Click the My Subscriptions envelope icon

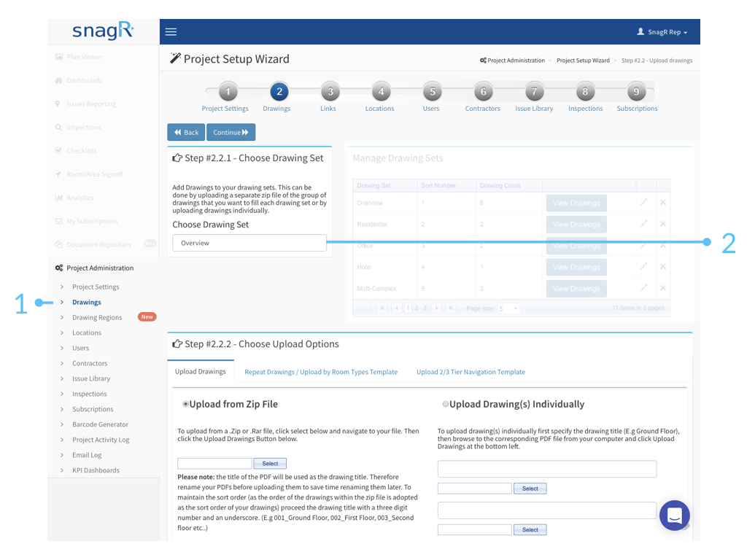point(58,221)
